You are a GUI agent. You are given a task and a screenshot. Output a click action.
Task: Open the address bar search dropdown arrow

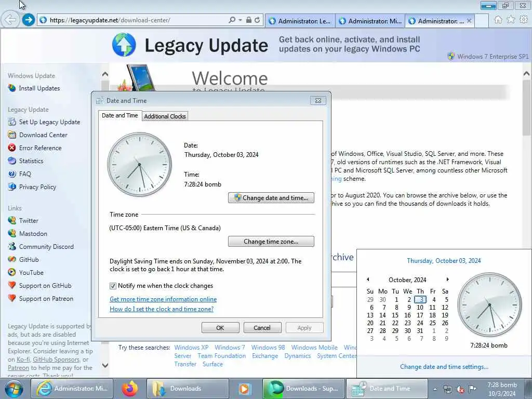[240, 20]
